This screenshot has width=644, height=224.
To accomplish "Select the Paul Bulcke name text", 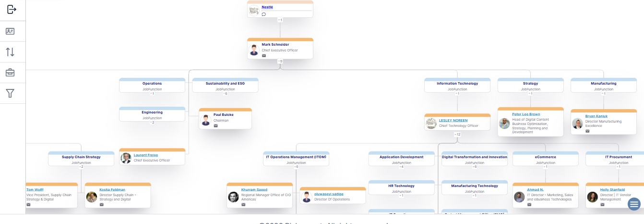I will tap(224, 115).
